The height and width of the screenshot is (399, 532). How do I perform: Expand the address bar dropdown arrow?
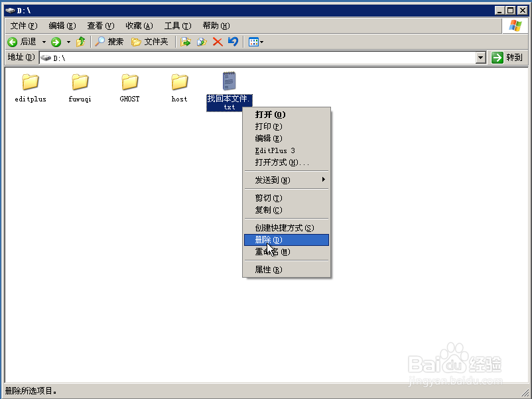pyautogui.click(x=480, y=58)
